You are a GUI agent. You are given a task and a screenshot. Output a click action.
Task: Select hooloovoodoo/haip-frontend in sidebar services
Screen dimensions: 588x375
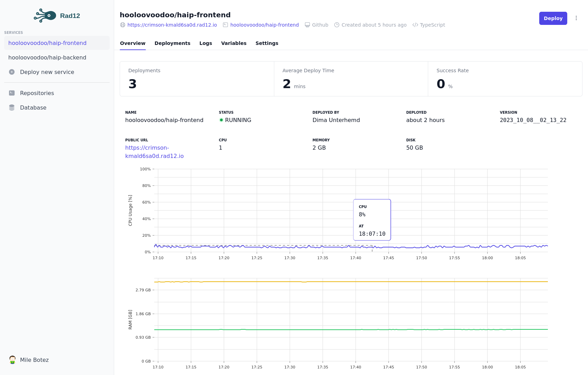point(57,43)
